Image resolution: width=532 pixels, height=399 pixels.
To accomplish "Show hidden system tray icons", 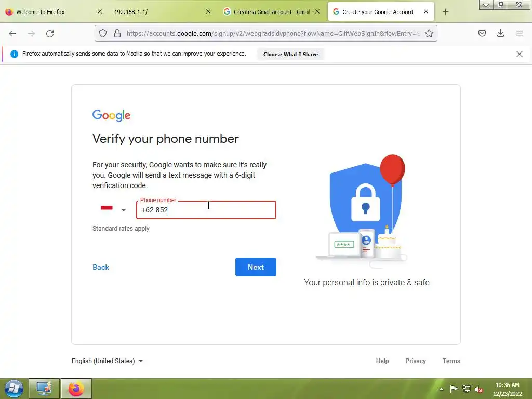I will (442, 389).
